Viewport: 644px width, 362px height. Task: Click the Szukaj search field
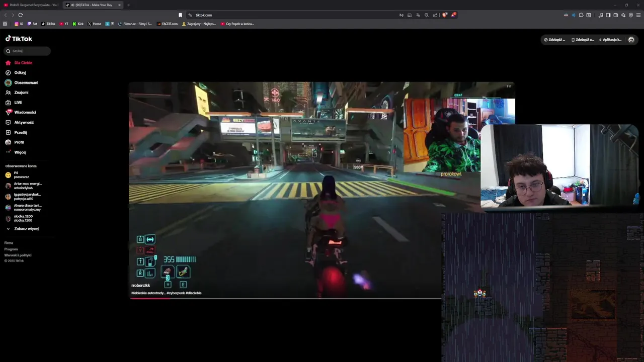(27, 51)
